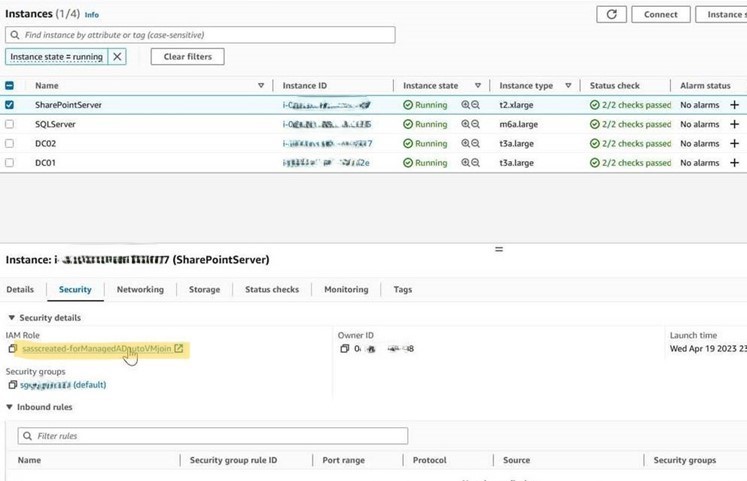747x481 pixels.
Task: Uncheck the SharePointServer row checkbox
Action: click(x=9, y=105)
